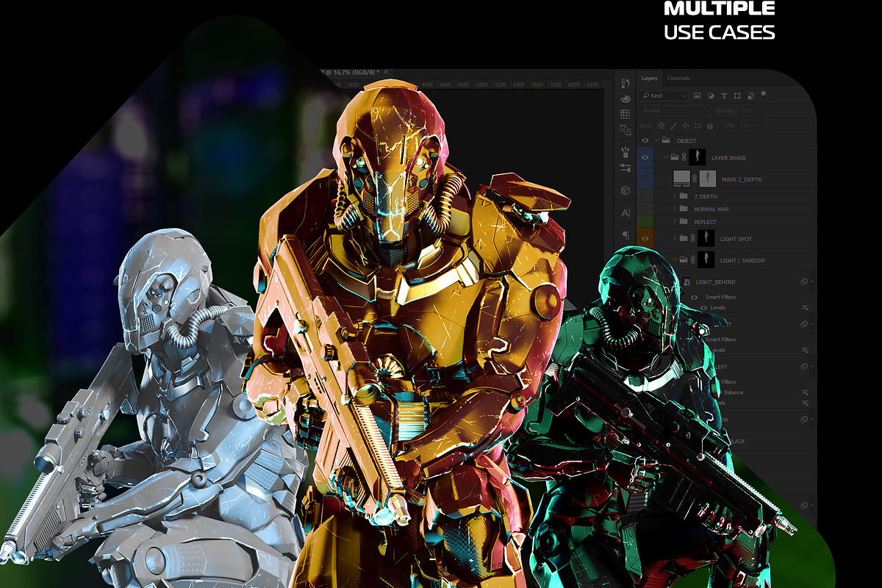Hide Levels filter under LIGHT_BEHIND
This screenshot has width=882, height=588.
[x=703, y=307]
